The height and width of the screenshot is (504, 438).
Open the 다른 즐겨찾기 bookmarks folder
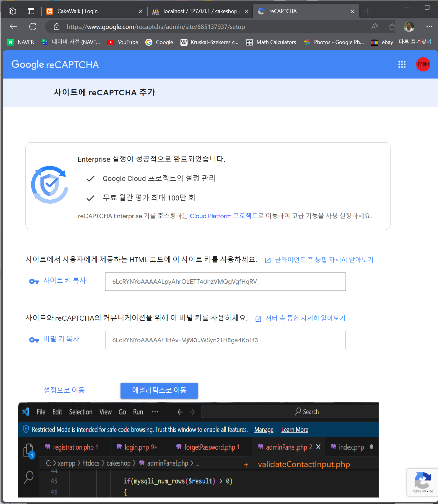point(415,42)
